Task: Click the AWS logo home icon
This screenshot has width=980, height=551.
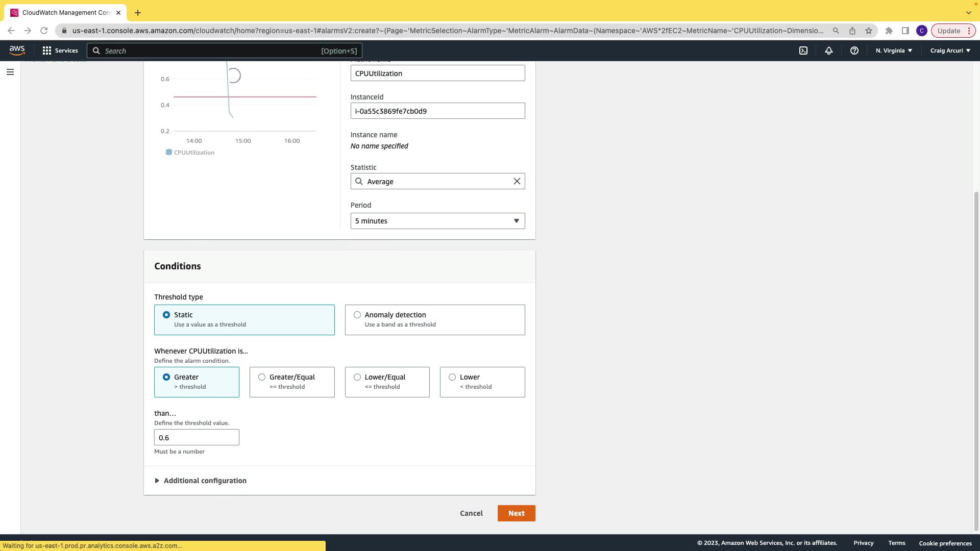Action: click(x=17, y=50)
